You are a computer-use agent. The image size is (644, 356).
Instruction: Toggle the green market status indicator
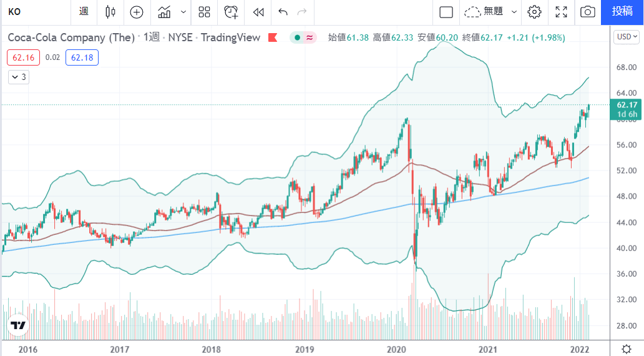pos(297,38)
